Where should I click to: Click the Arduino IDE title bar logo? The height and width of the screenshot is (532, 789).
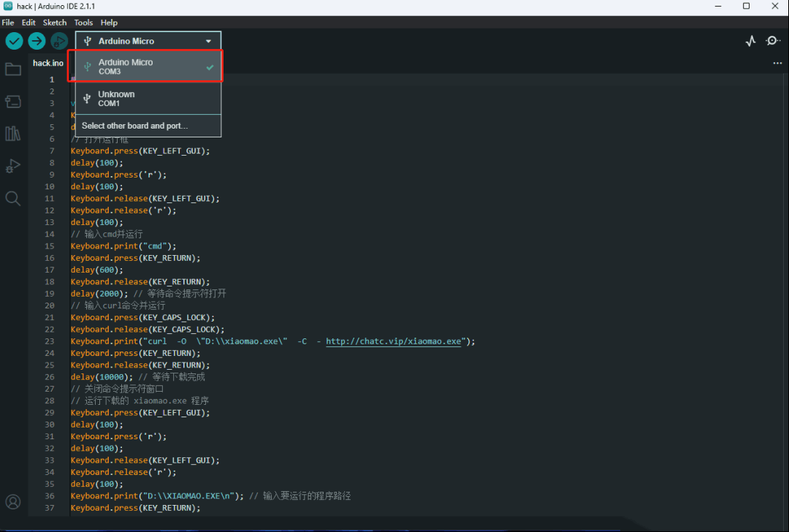7,6
